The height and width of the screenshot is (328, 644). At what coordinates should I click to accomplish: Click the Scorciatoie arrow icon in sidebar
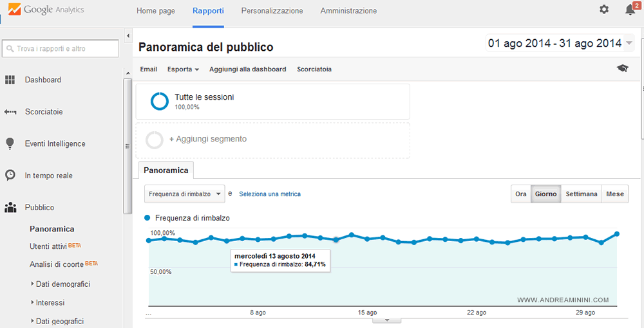[10, 112]
